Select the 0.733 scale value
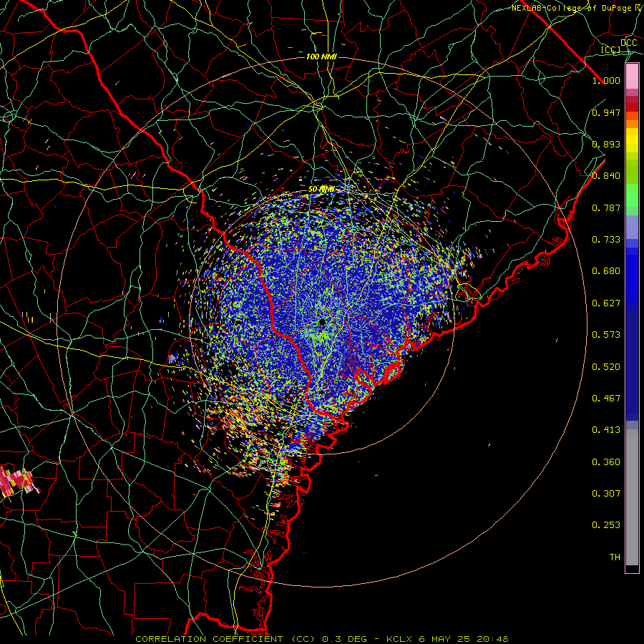The height and width of the screenshot is (644, 644). click(606, 240)
